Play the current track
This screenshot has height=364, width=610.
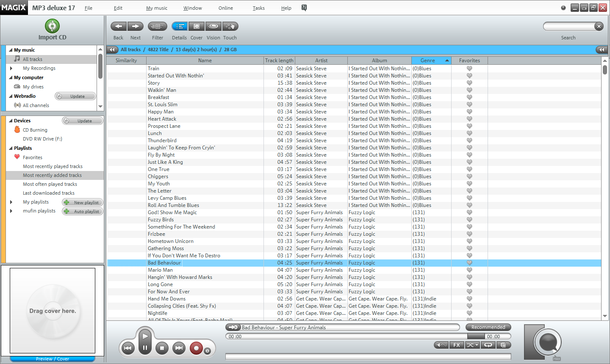pyautogui.click(x=145, y=336)
